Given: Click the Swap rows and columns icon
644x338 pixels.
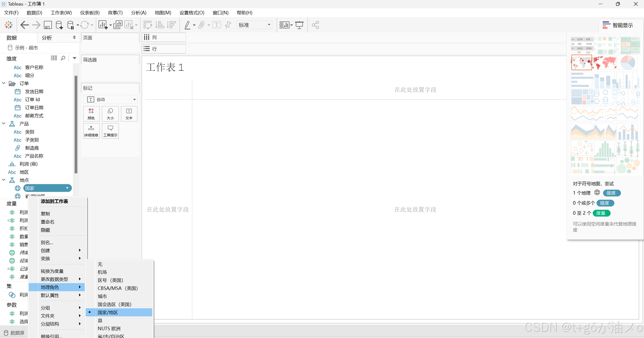Looking at the screenshot, I should (x=148, y=25).
